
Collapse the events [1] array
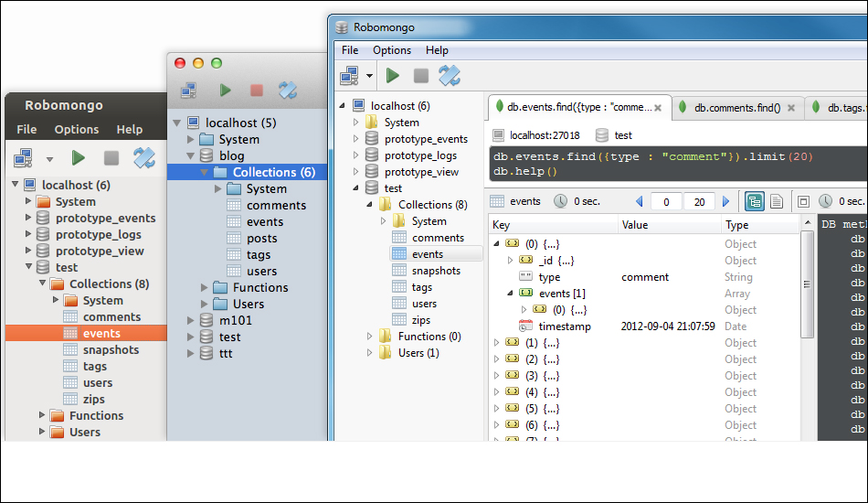click(x=511, y=293)
